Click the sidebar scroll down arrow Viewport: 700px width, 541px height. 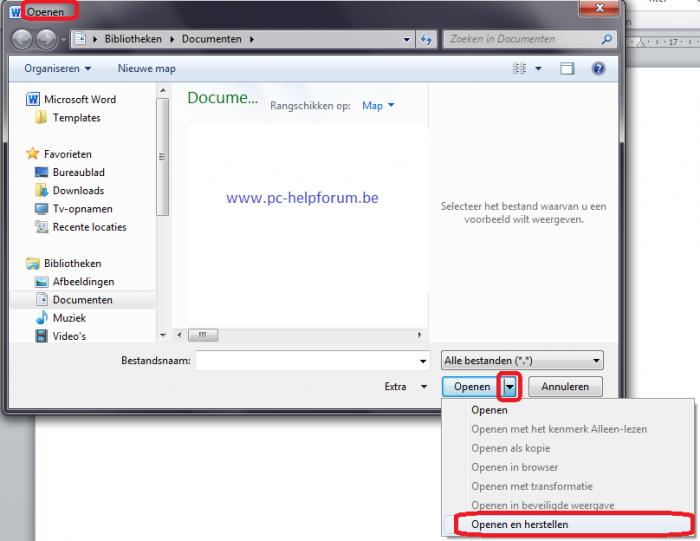tap(163, 335)
